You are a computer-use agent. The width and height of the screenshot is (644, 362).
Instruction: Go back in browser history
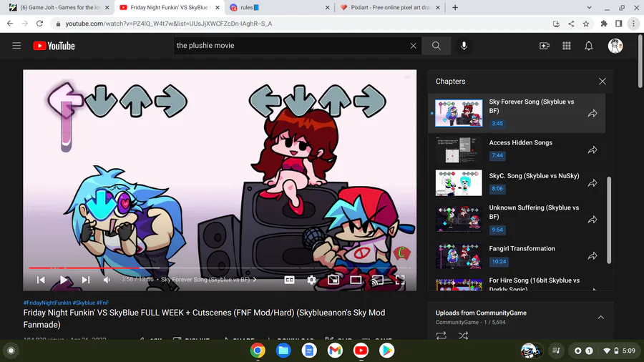pos(10,24)
